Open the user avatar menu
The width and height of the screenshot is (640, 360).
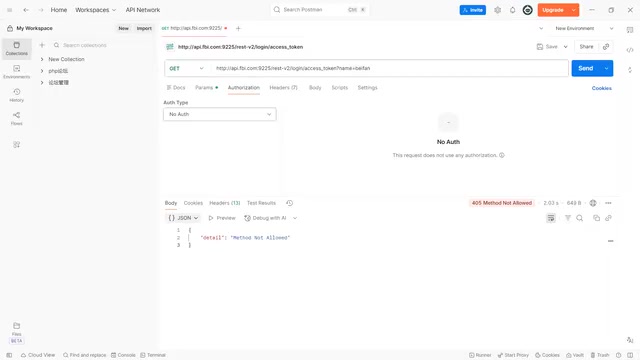(527, 10)
